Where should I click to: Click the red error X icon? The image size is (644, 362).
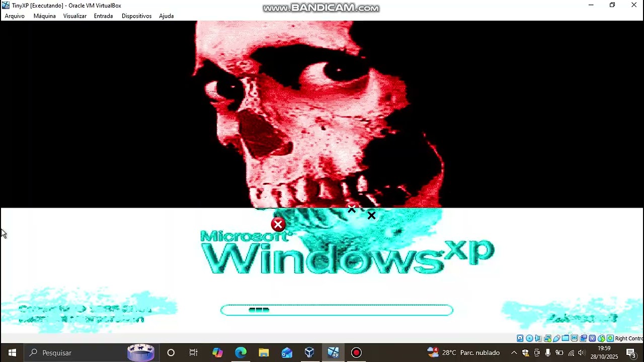(278, 224)
